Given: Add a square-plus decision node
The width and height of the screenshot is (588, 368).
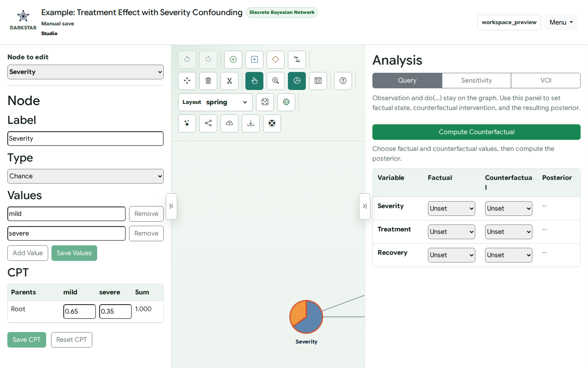Looking at the screenshot, I should point(254,60).
